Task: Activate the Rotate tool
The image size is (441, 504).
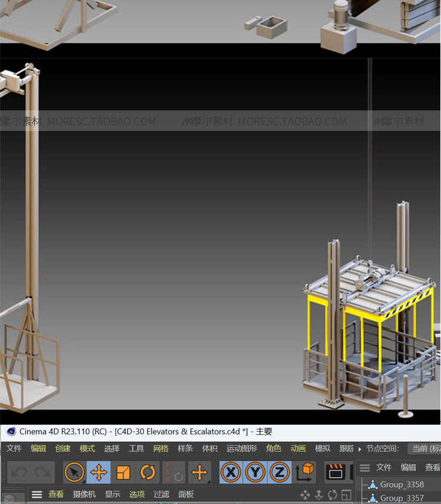Action: click(148, 472)
